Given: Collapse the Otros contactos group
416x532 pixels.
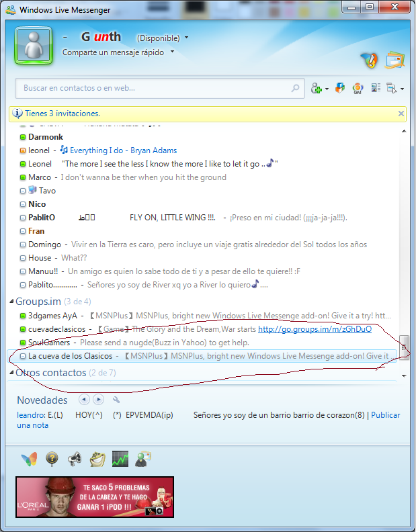Looking at the screenshot, I should pos(11,373).
